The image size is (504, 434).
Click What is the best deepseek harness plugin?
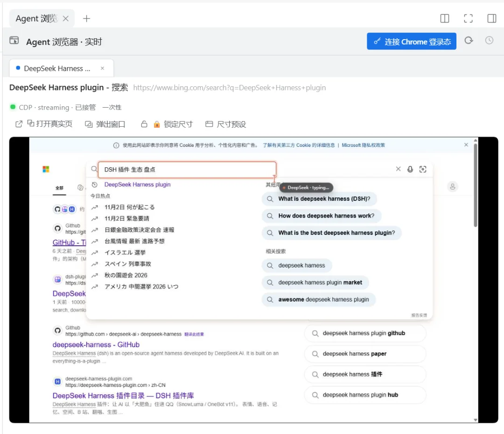click(x=332, y=233)
